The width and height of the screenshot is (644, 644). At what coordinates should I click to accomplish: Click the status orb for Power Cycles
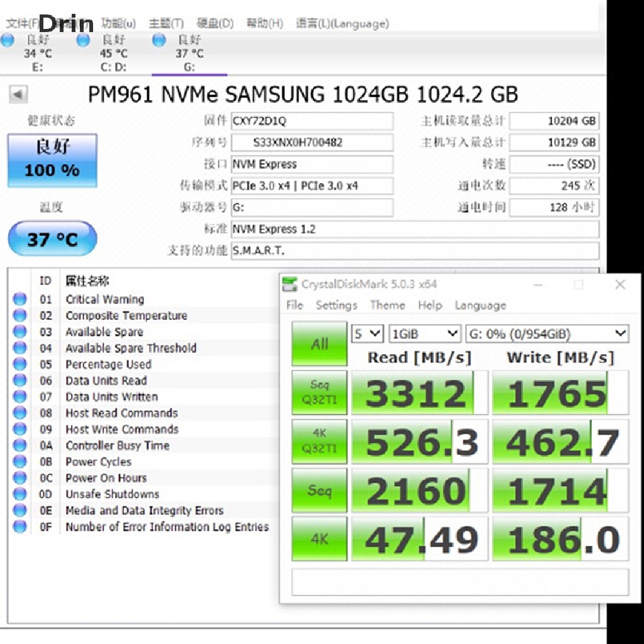[x=19, y=461]
